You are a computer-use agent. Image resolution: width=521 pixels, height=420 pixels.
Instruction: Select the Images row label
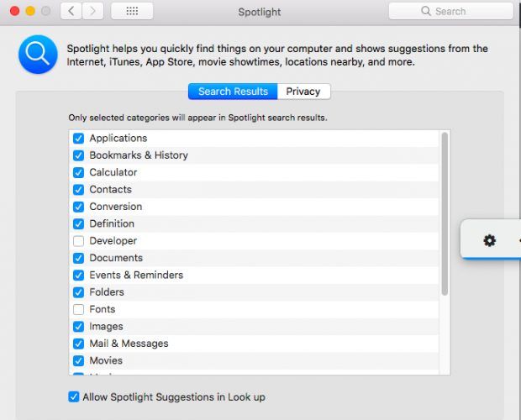(106, 327)
